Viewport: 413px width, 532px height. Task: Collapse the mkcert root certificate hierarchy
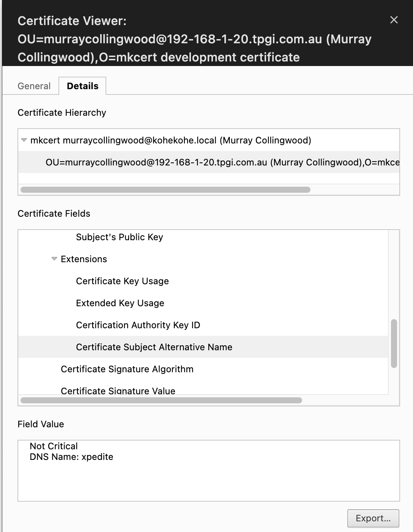tap(24, 140)
